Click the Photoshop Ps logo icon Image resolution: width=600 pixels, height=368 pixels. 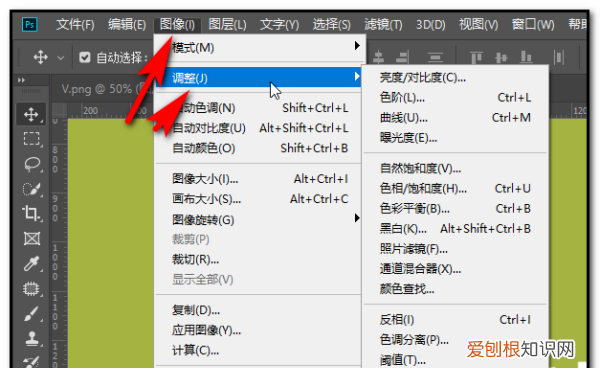pyautogui.click(x=29, y=25)
